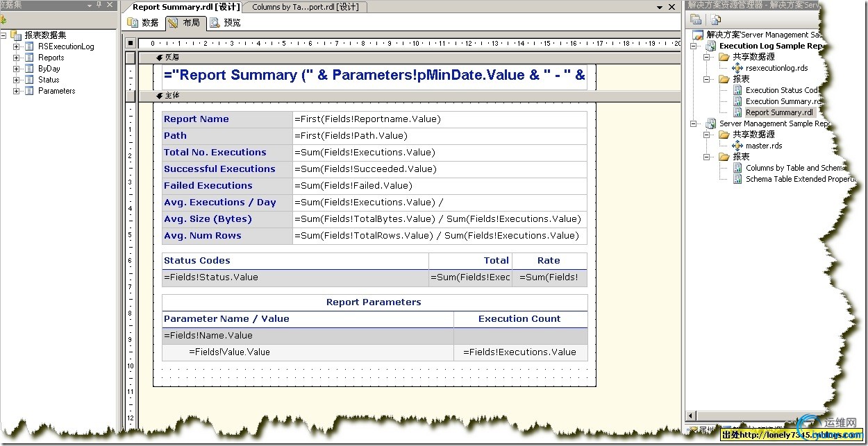Select the 'Avg. Executions / Day' label cell
Screen dimensions: 868x446
coord(227,203)
